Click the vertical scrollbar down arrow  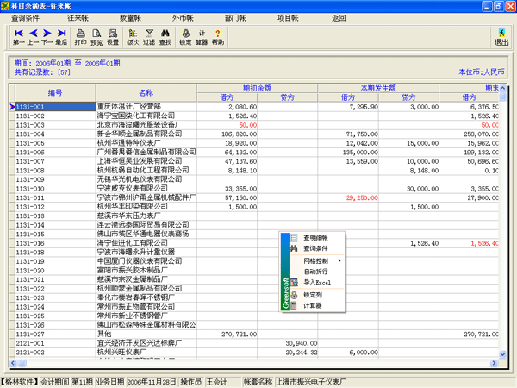click(x=502, y=354)
